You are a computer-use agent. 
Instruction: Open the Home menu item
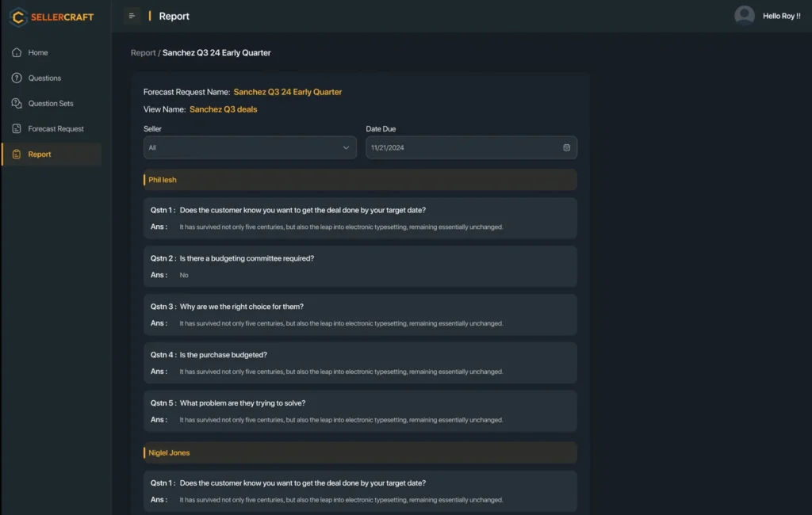coord(38,52)
